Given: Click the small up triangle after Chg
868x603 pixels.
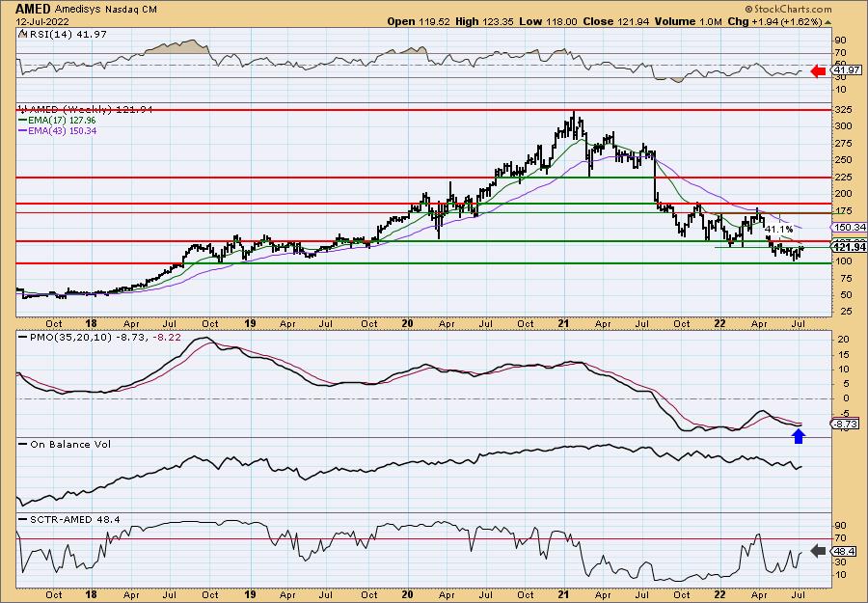Looking at the screenshot, I should pyautogui.click(x=827, y=22).
